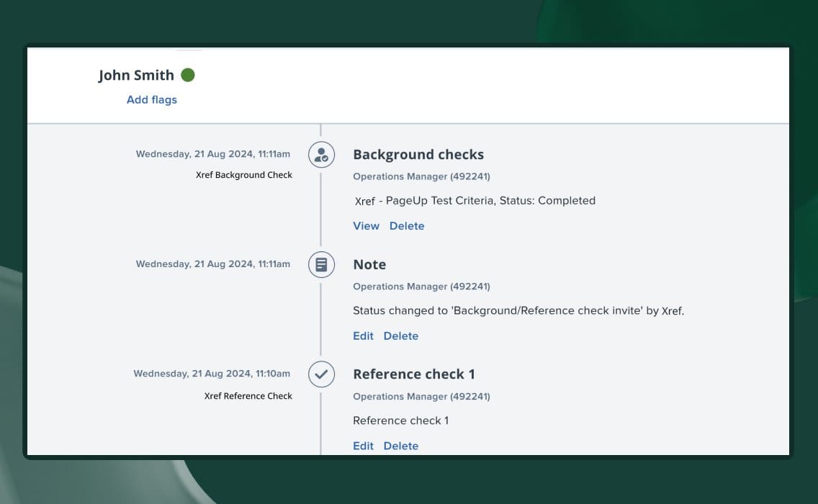Screen dimensions: 818x504
Task: Delete the Background checks entry
Action: point(407,226)
